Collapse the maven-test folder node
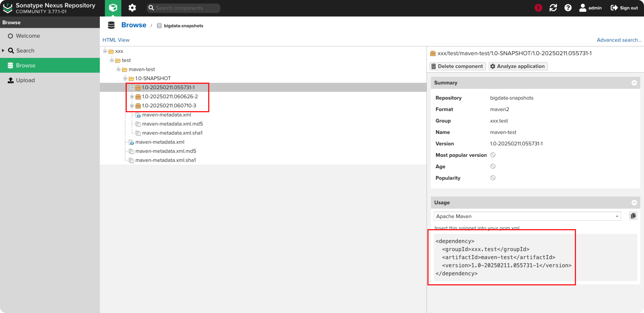The width and height of the screenshot is (644, 313). click(x=119, y=69)
